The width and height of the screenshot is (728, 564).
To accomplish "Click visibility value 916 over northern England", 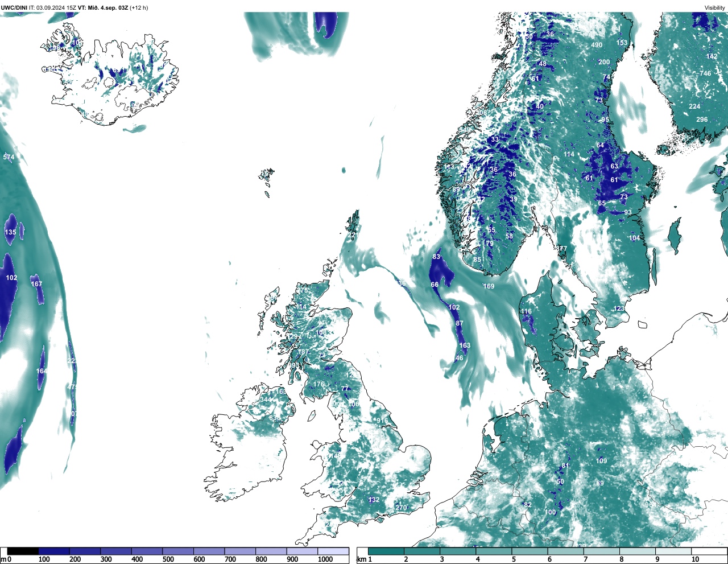I will pos(382,421).
